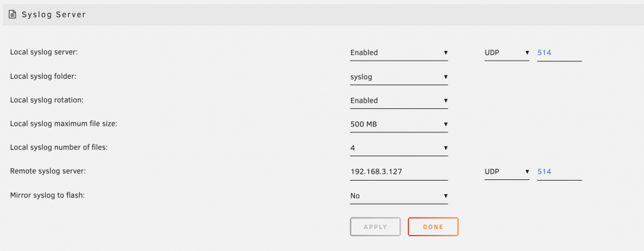Viewport: 644px width, 251px height.
Task: Click the 'Local syslog rotation:' label
Action: [x=47, y=100]
